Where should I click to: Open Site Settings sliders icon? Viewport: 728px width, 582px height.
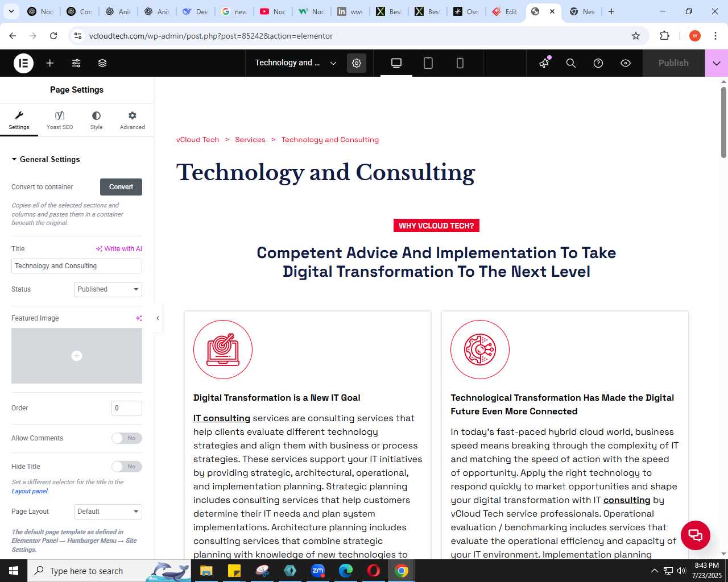point(76,63)
